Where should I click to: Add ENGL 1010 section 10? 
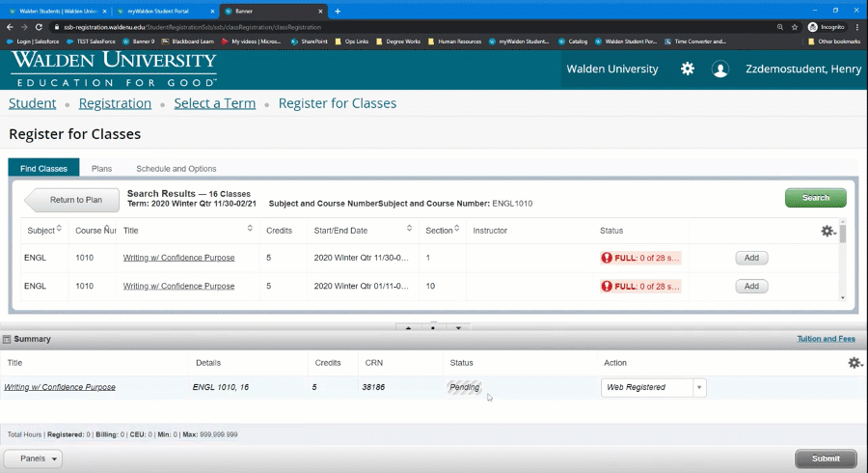pos(751,287)
